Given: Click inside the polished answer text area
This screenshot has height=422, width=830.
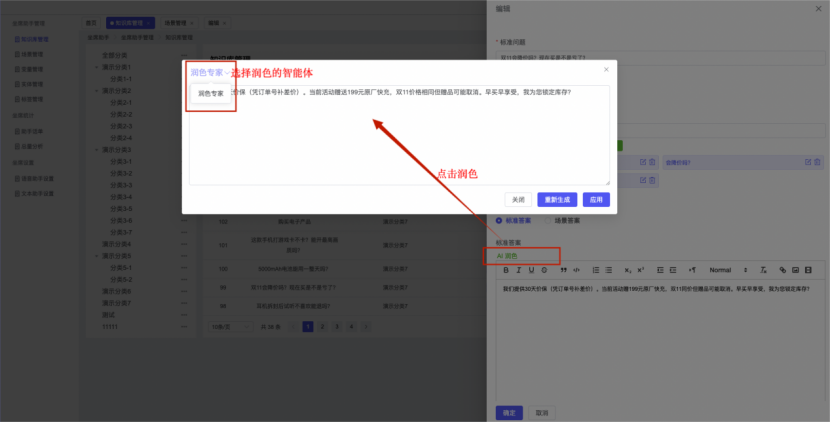Looking at the screenshot, I should point(420,140).
